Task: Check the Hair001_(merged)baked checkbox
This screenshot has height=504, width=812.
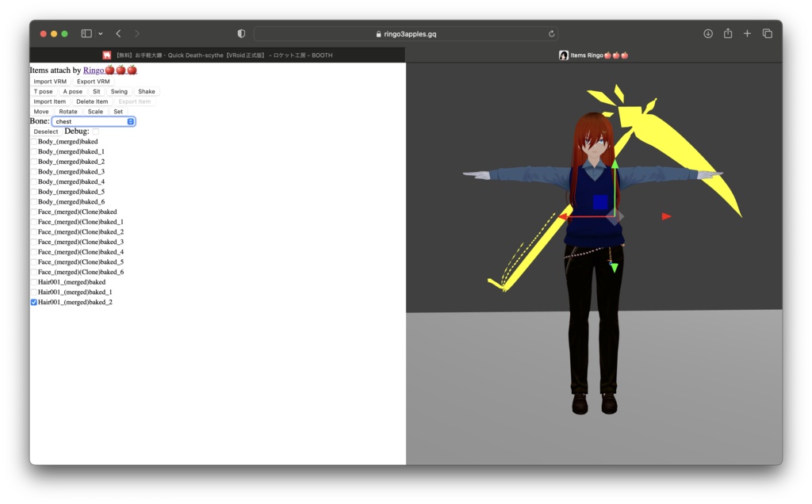Action: pyautogui.click(x=33, y=282)
